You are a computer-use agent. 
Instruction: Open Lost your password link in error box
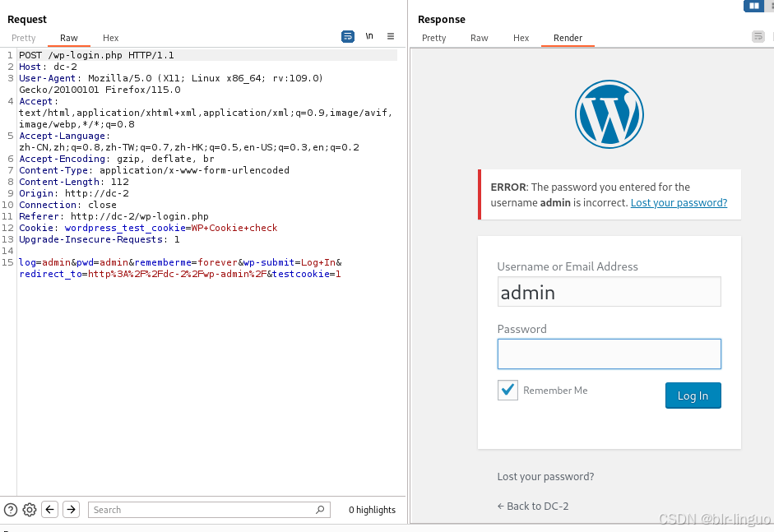(x=679, y=203)
